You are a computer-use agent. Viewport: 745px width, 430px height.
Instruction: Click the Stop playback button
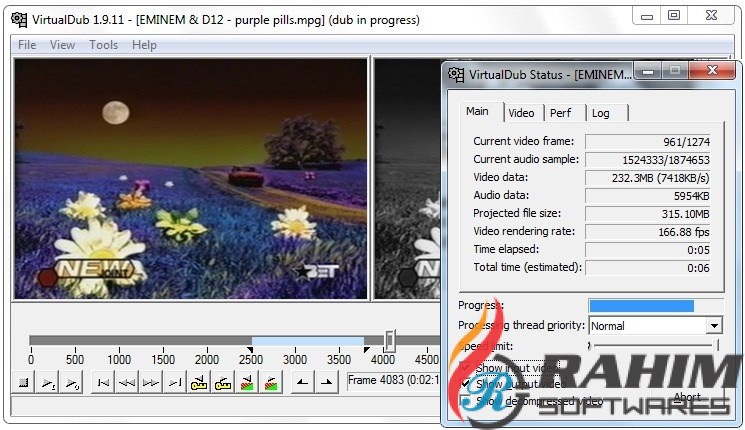coord(23,382)
